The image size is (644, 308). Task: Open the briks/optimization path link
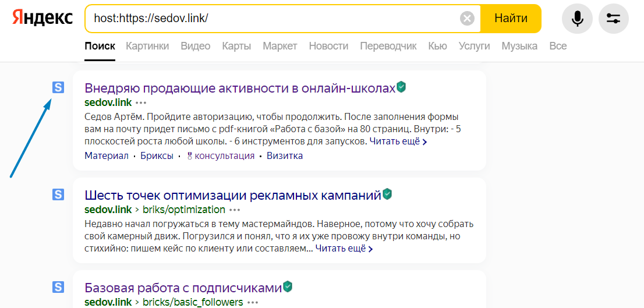click(184, 210)
